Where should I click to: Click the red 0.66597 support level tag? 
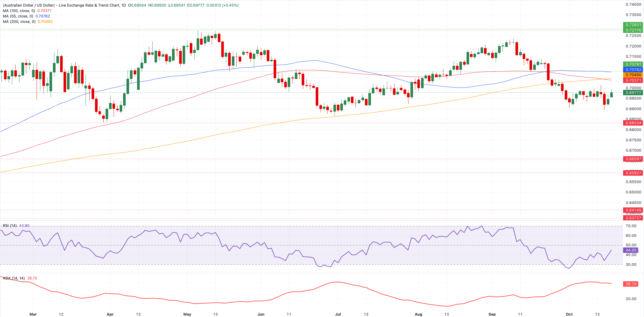click(x=633, y=159)
